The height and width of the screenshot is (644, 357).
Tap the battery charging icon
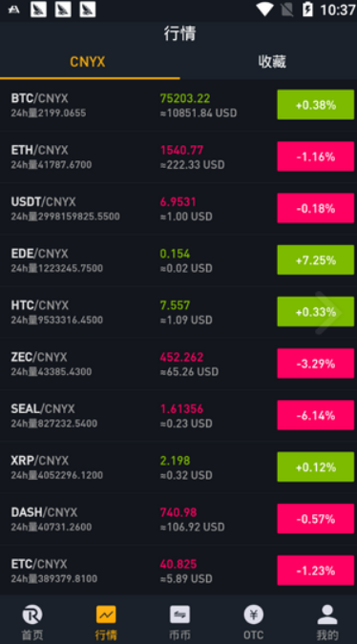tap(307, 9)
